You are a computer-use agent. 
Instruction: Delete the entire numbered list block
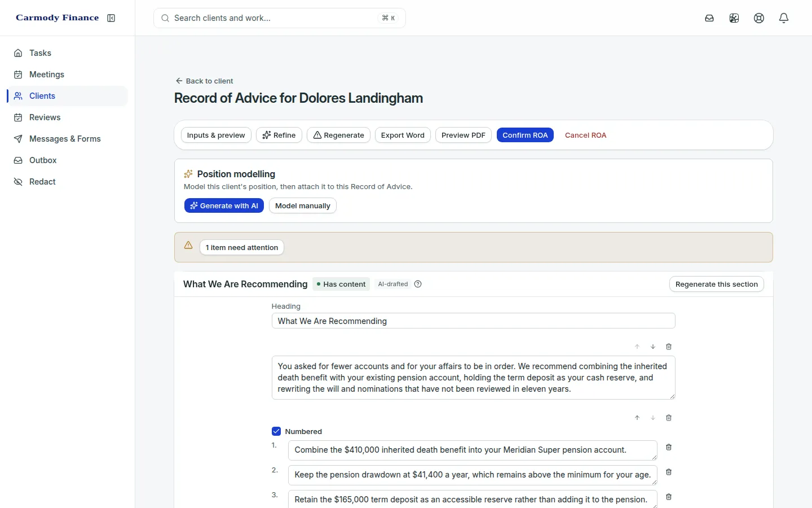point(669,418)
